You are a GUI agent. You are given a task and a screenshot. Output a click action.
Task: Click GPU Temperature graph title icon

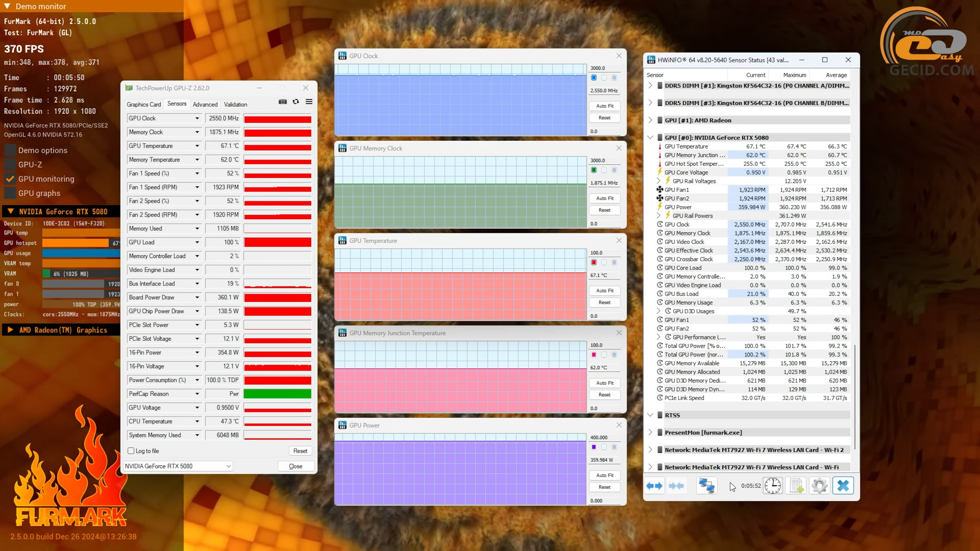pos(342,241)
